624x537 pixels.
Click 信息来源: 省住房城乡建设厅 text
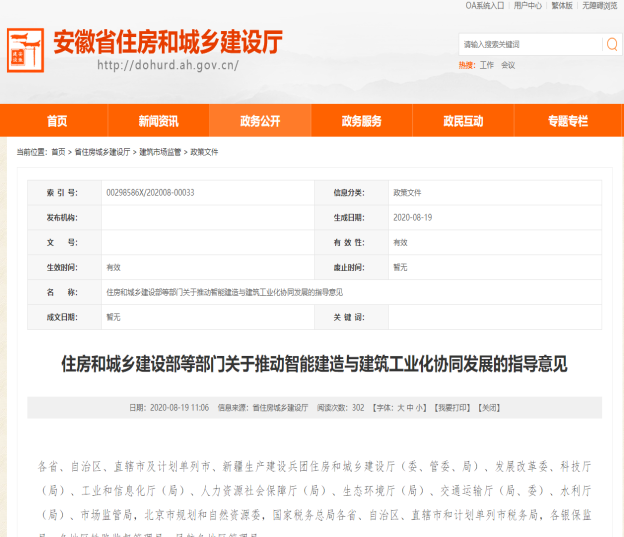[263, 408]
